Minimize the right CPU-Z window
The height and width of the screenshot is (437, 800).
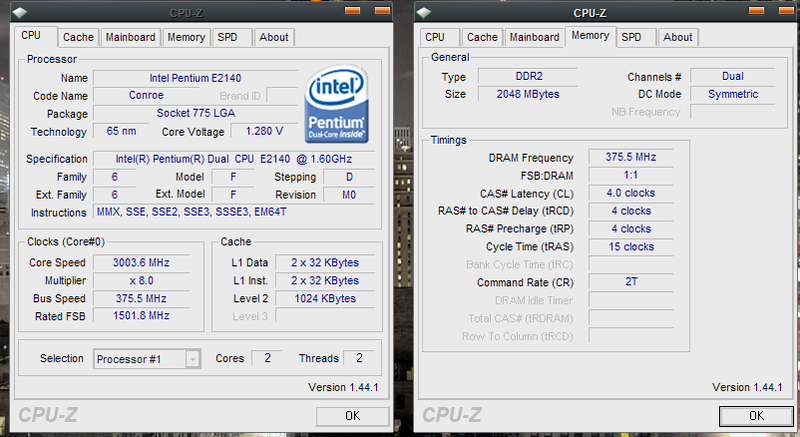(756, 10)
